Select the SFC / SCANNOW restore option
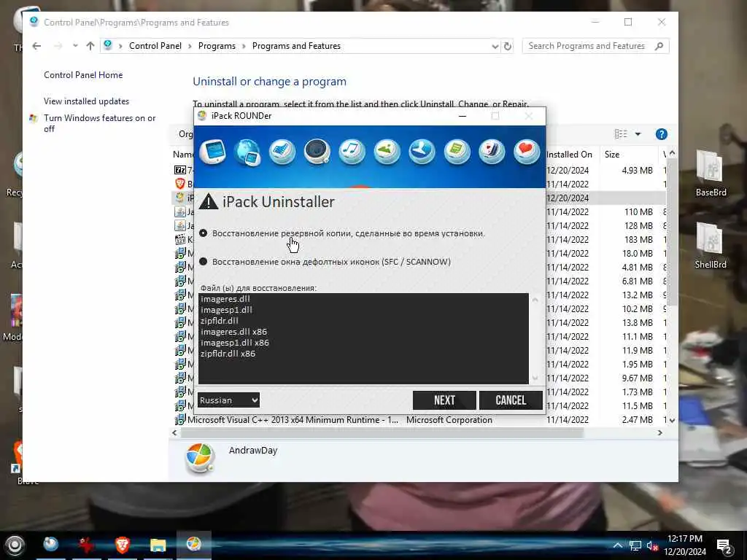The width and height of the screenshot is (747, 560). coord(204,262)
